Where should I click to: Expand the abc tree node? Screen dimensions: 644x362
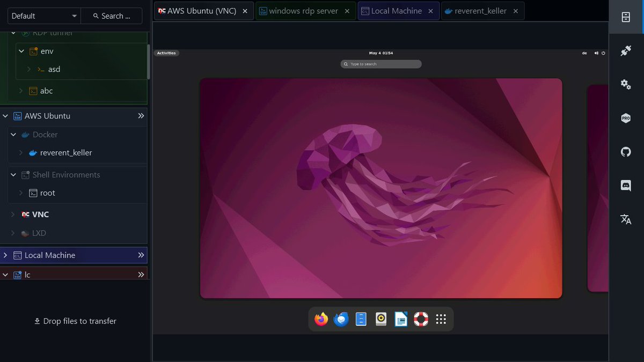(21, 91)
